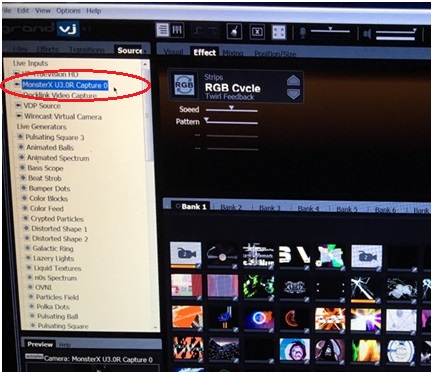Click the fullscreen arrows icon
The width and height of the screenshot is (433, 374).
279,32
